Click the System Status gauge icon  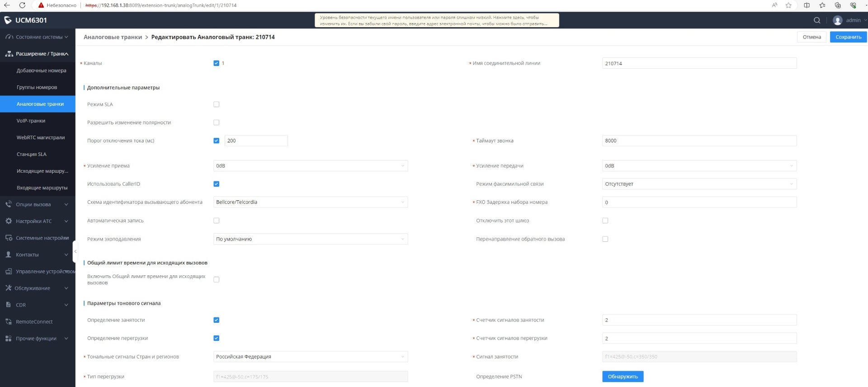point(9,37)
